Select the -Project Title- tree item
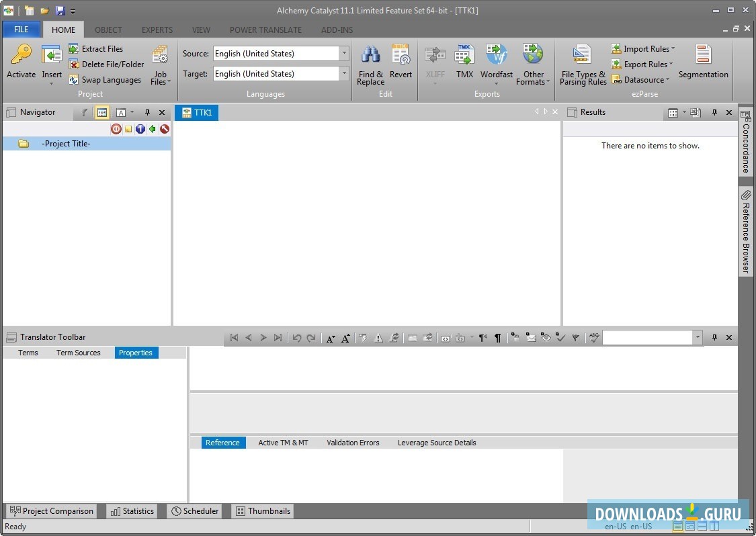This screenshot has width=756, height=536. click(x=87, y=144)
